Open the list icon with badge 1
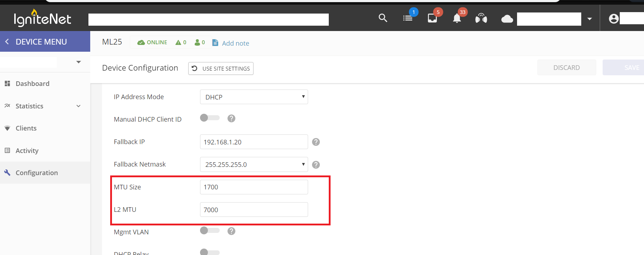644x255 pixels. click(408, 18)
